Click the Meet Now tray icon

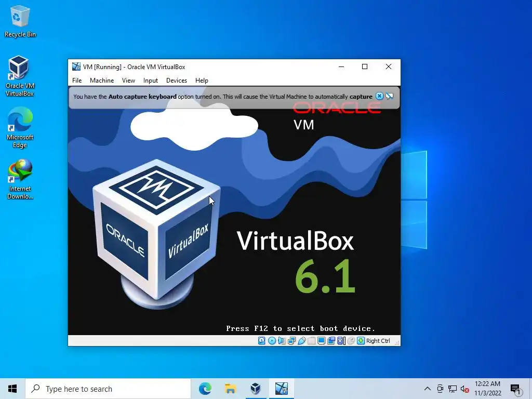pyautogui.click(x=440, y=389)
